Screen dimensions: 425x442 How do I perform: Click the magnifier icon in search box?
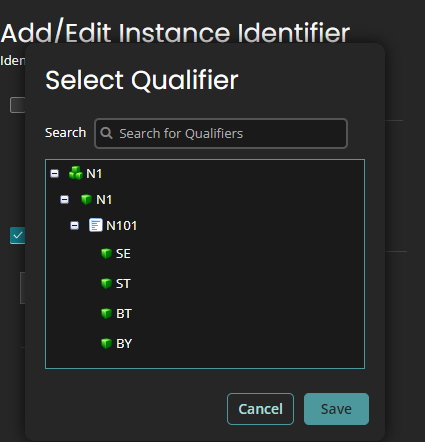tap(106, 133)
